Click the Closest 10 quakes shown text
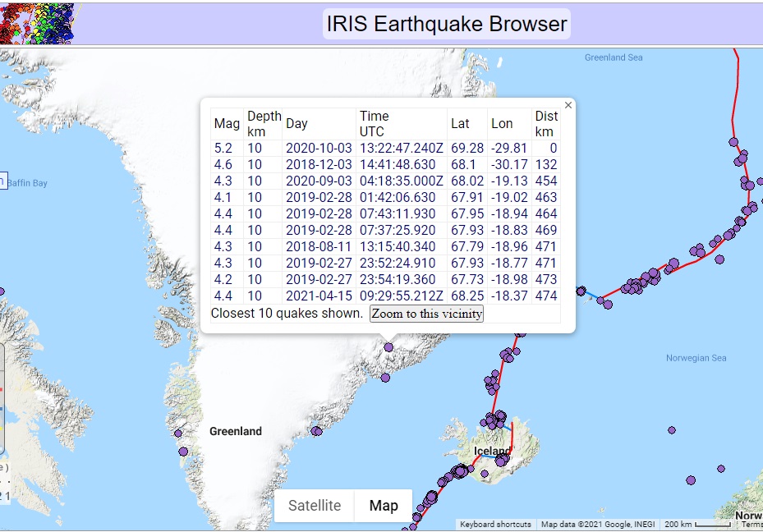The width and height of the screenshot is (763, 532). [x=287, y=313]
